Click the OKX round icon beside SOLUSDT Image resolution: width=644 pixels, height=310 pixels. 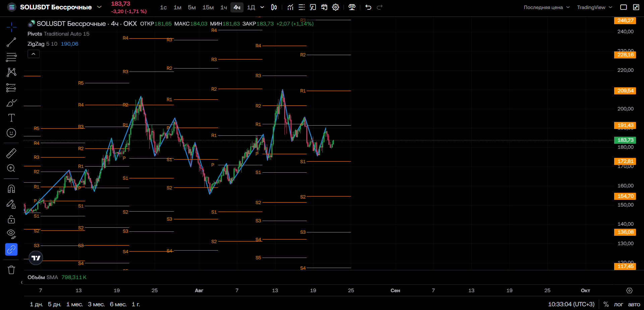click(x=12, y=7)
